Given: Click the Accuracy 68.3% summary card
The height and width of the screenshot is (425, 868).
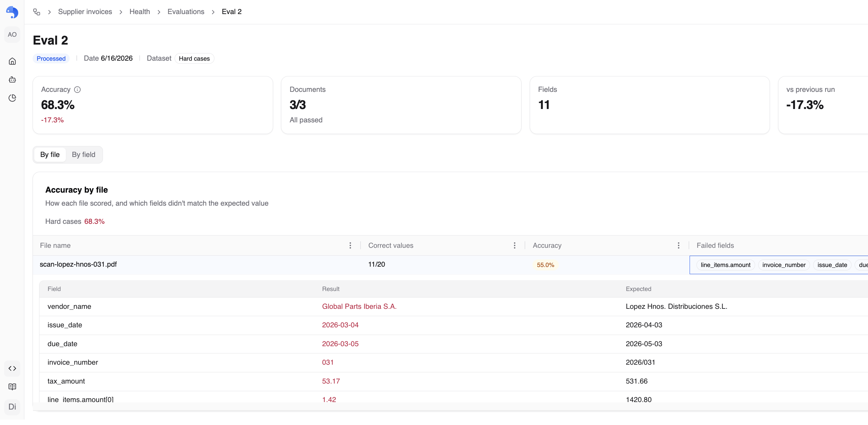Looking at the screenshot, I should 153,105.
